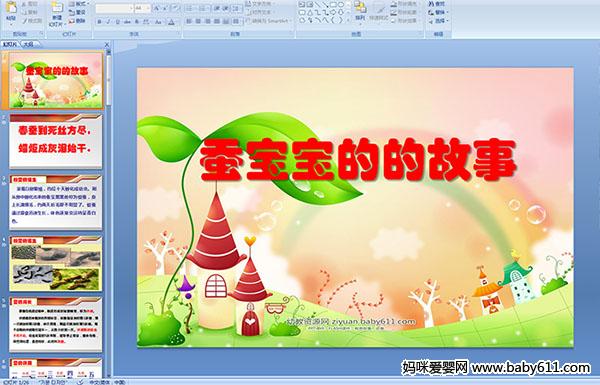
Task: Select the oval shape in the shapes gallery
Action: point(340,5)
